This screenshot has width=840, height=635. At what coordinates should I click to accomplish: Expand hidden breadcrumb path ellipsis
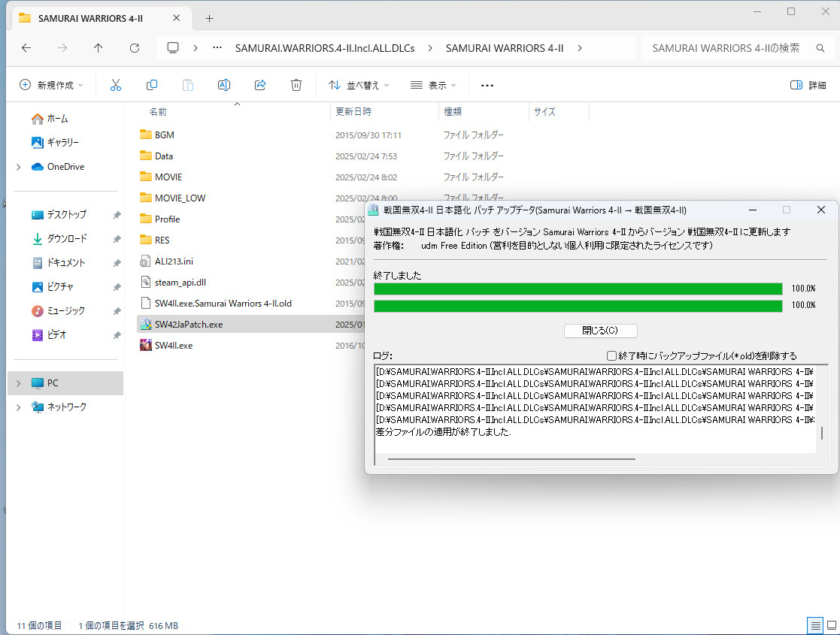point(217,47)
